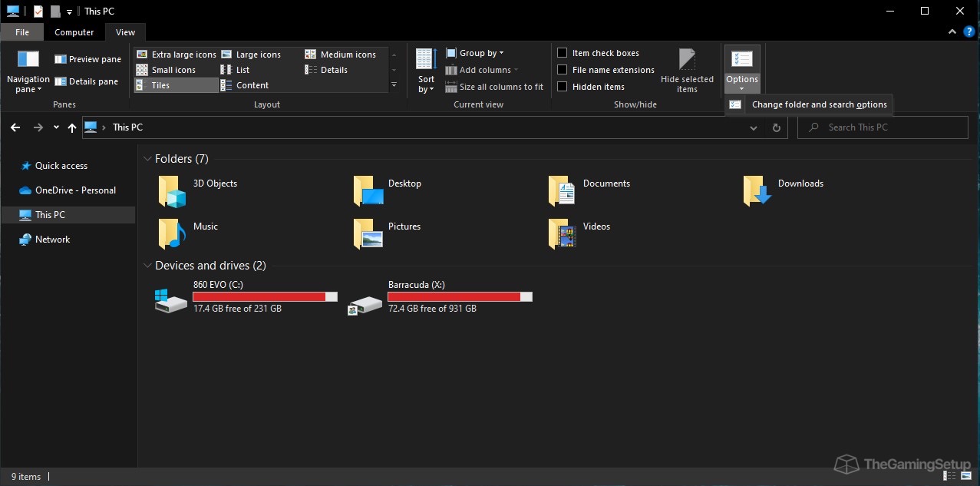
Task: Go back with the Back arrow
Action: point(15,127)
